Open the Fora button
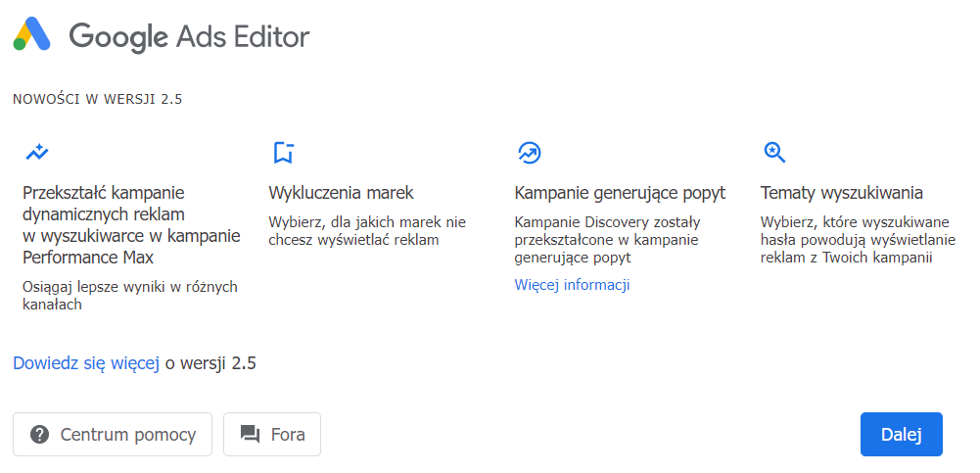The height and width of the screenshot is (473, 980). tap(272, 434)
